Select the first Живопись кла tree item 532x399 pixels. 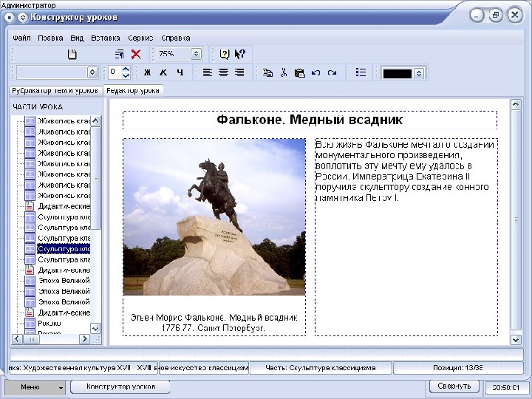[64, 120]
